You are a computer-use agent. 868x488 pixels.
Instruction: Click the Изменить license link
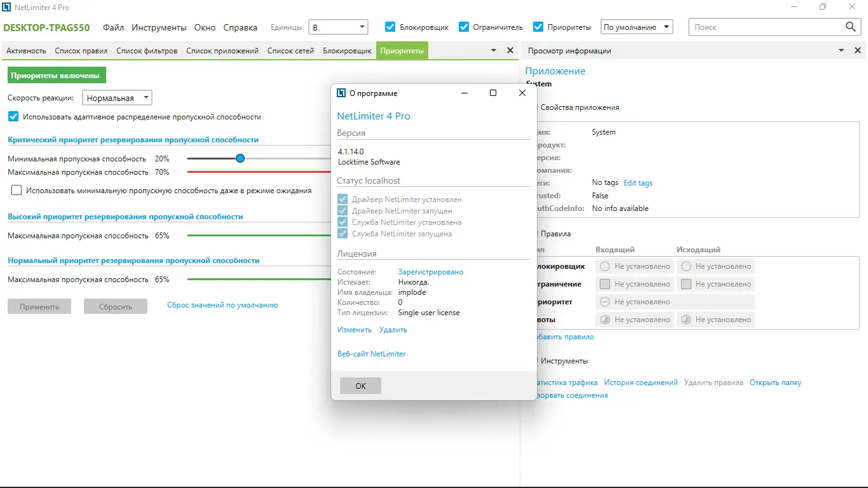[x=355, y=330]
